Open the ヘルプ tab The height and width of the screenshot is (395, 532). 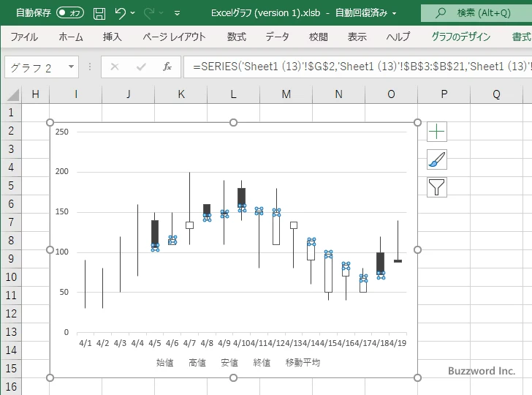click(398, 37)
